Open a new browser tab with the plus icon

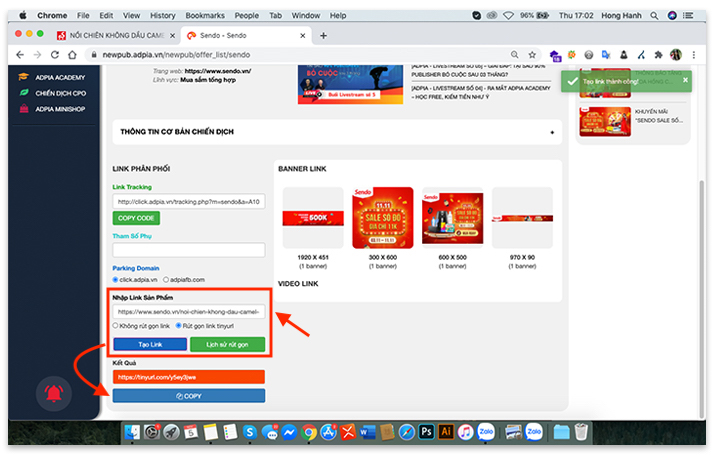(x=323, y=36)
